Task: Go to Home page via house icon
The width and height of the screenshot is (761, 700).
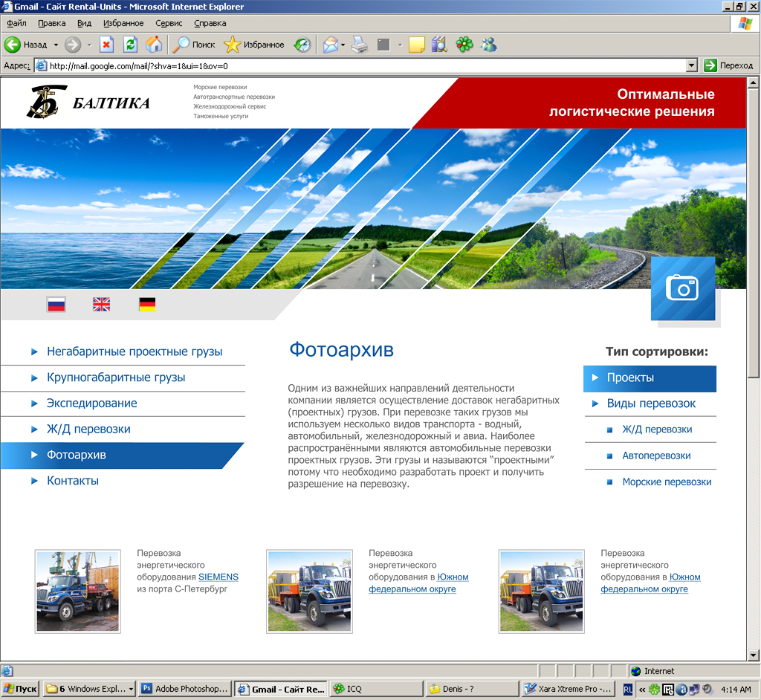Action: [154, 45]
